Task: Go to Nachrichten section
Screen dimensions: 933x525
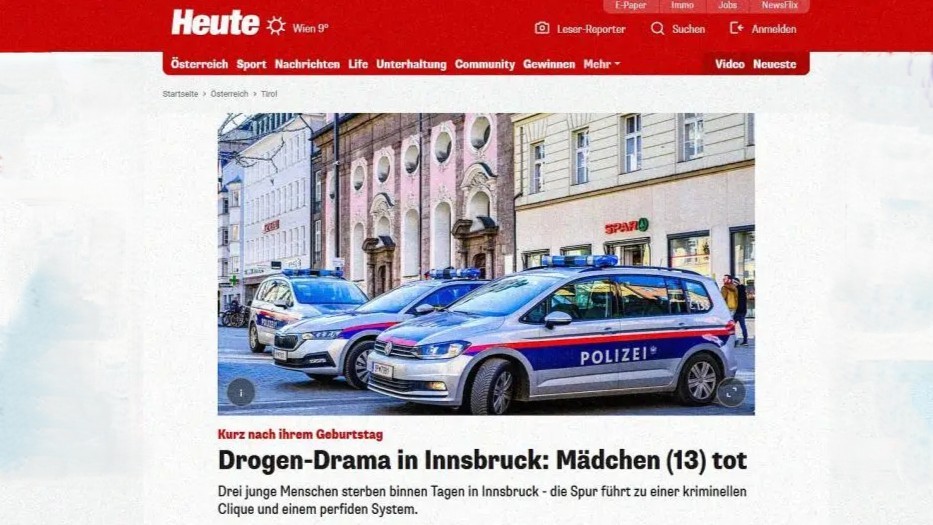Action: click(307, 64)
